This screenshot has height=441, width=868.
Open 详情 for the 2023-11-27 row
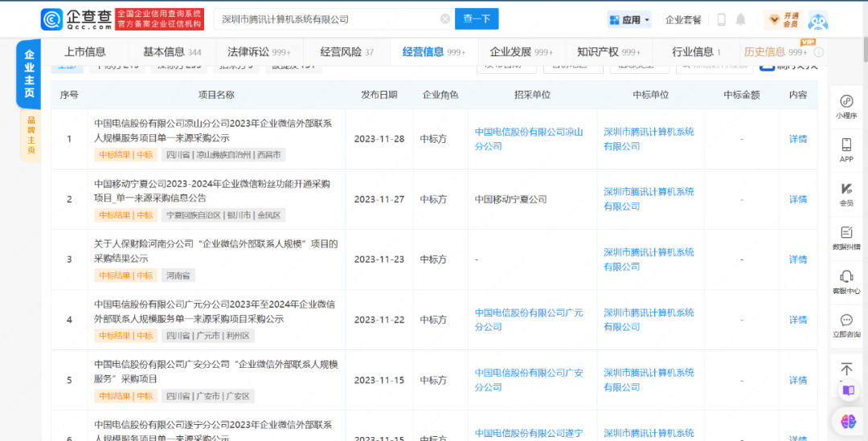click(x=798, y=199)
